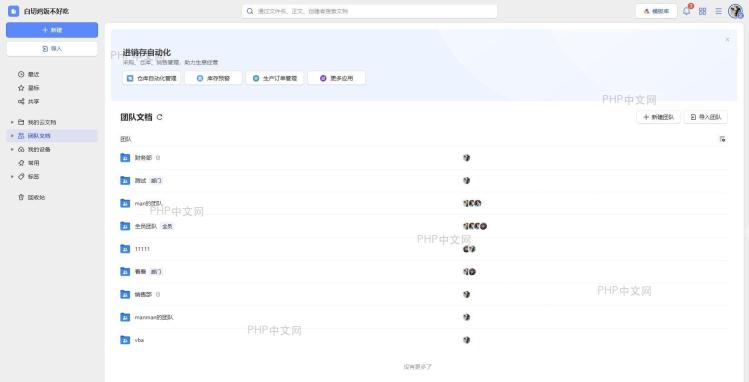Open 库存预警 template button
Screen dimensions: 749x382
click(x=214, y=78)
